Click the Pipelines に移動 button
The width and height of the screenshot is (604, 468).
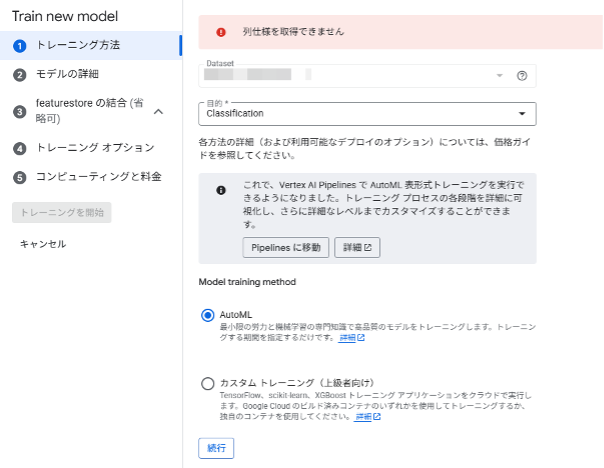click(285, 247)
